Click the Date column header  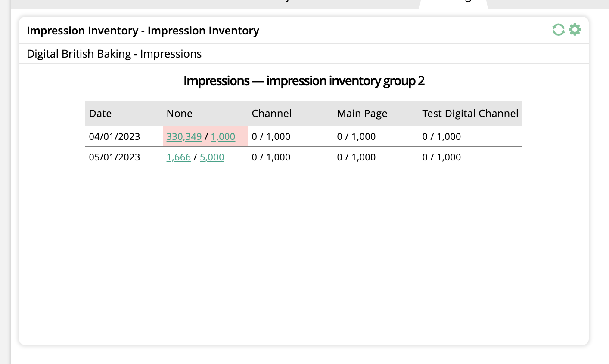(x=100, y=114)
